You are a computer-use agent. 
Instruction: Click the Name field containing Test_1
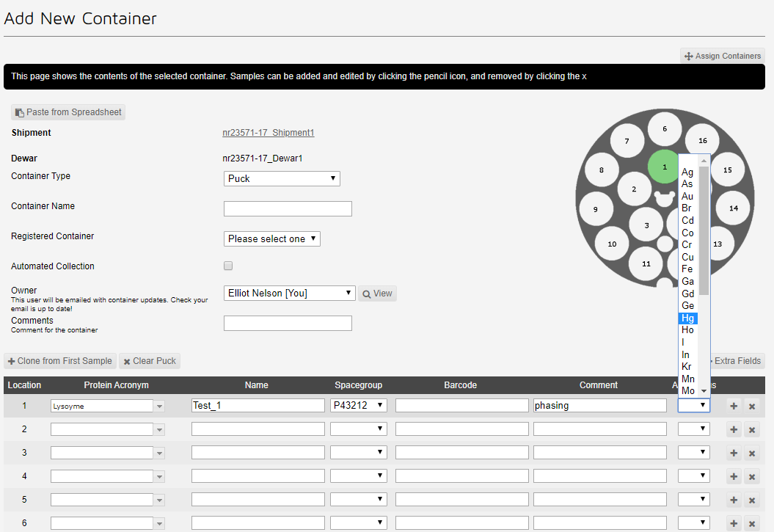pos(258,406)
